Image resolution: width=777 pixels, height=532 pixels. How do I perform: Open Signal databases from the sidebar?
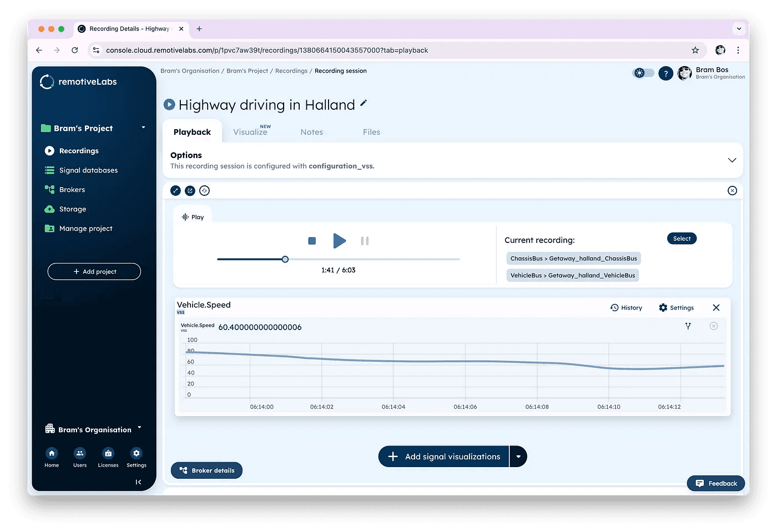[88, 170]
